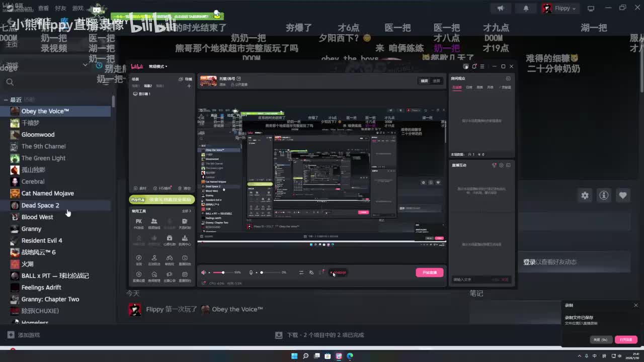Open Windows Start menu on taskbar
Screen dimensions: 644x362
[x=294, y=356]
